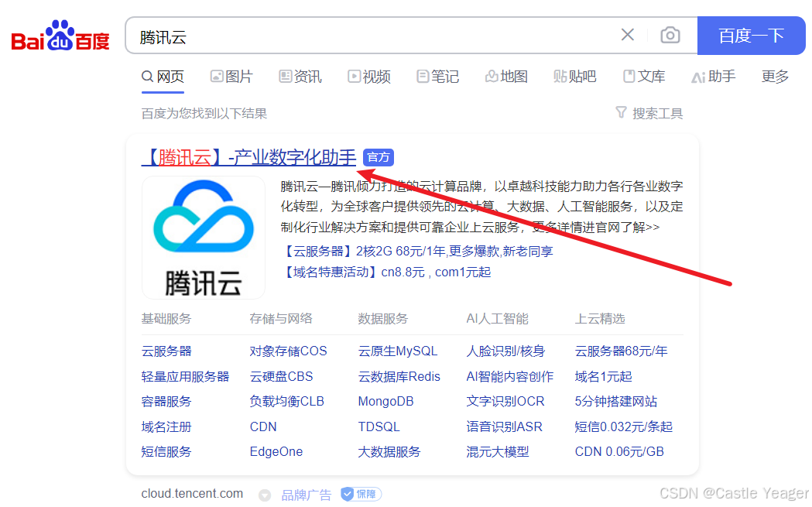Open the 域名注册 link
The height and width of the screenshot is (507, 812).
166,426
